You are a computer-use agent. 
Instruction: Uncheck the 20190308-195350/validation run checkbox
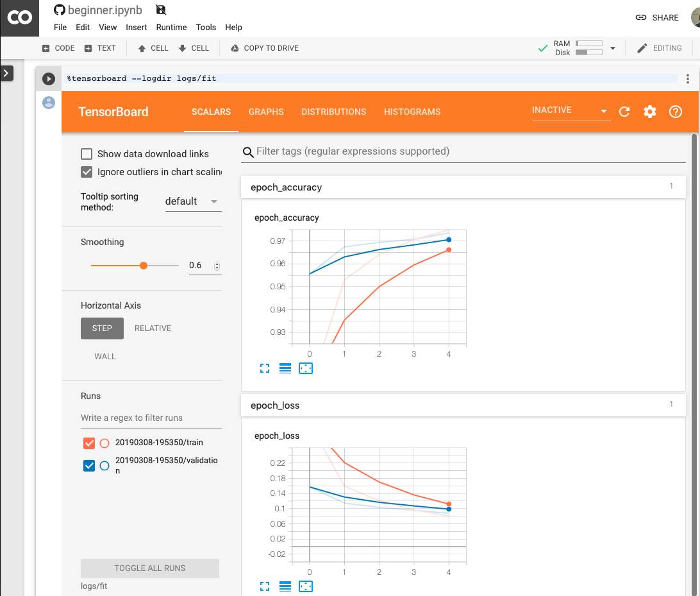(89, 466)
